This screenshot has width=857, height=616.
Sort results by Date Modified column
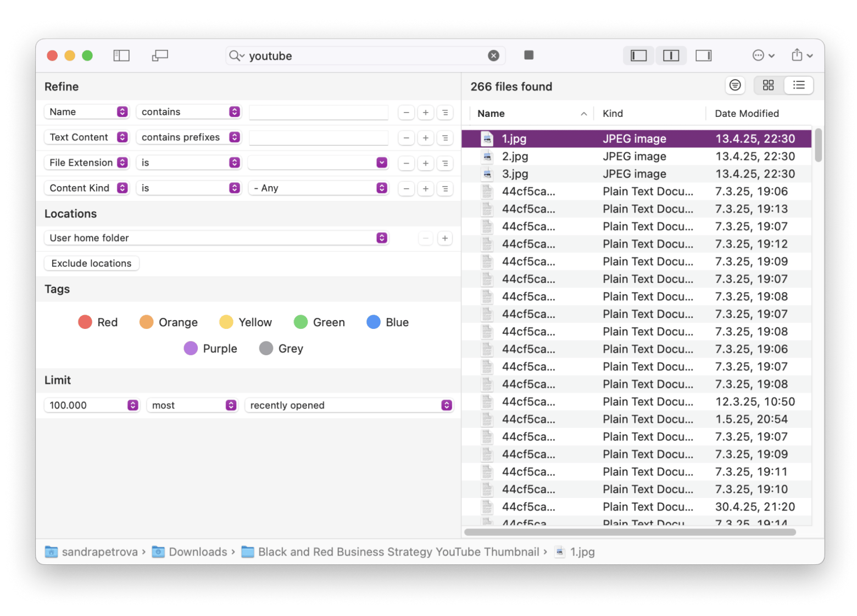747,114
